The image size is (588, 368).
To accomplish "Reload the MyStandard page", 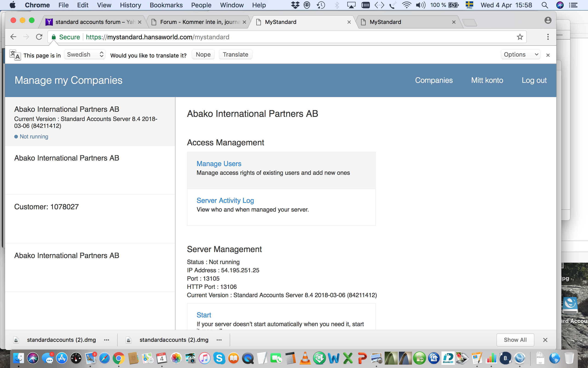I will [x=39, y=37].
